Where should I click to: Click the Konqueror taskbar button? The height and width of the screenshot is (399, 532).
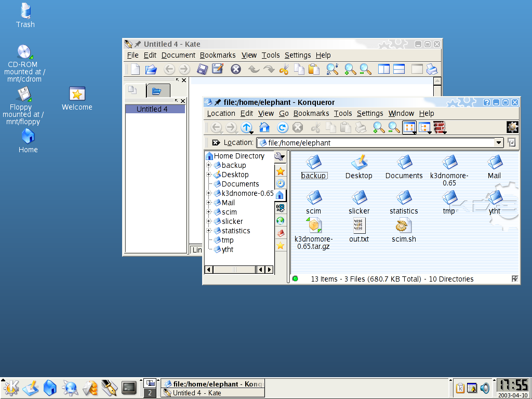[x=212, y=384]
